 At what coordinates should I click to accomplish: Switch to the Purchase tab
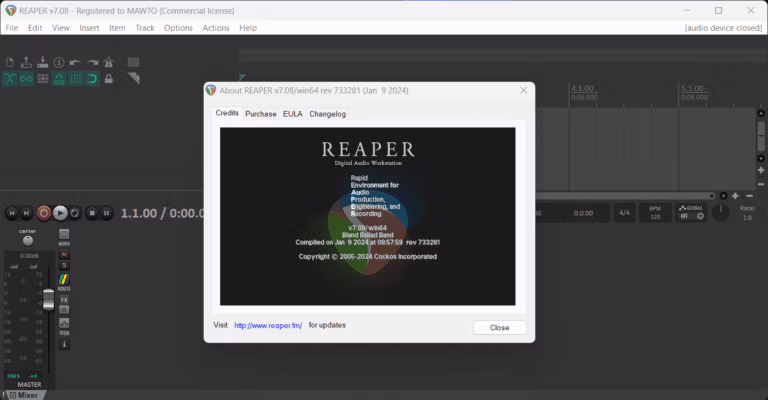click(261, 114)
